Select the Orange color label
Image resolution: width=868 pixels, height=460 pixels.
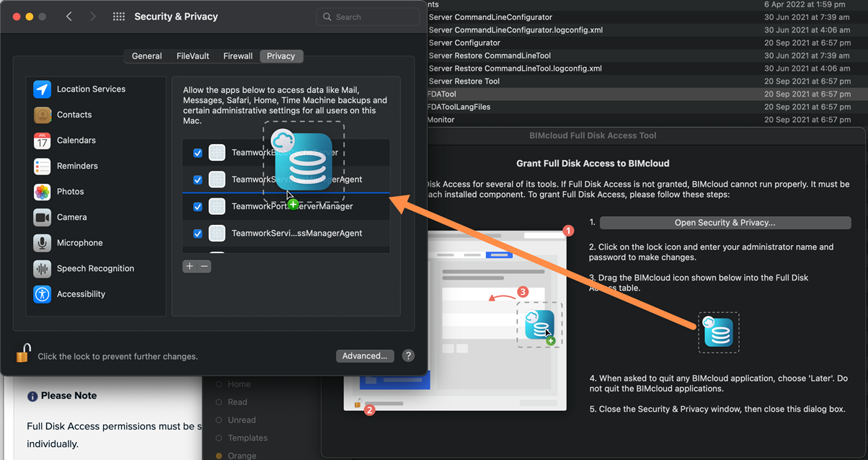[x=244, y=455]
